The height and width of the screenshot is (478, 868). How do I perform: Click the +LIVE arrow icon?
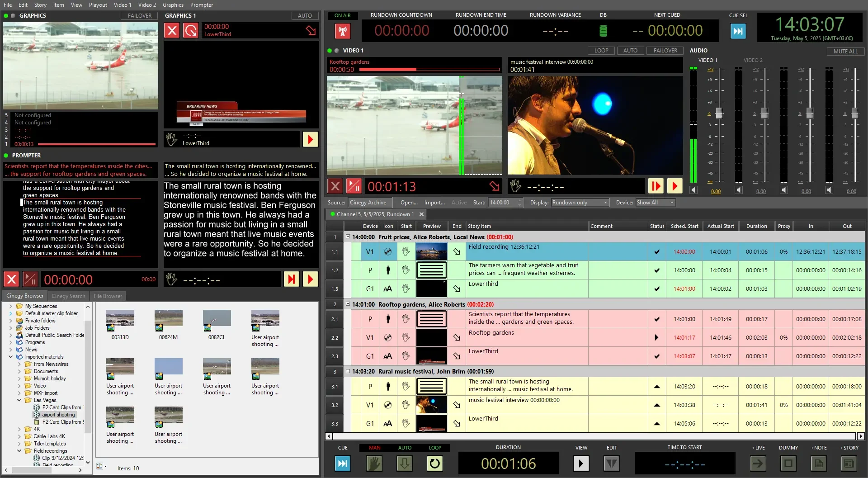click(x=758, y=464)
